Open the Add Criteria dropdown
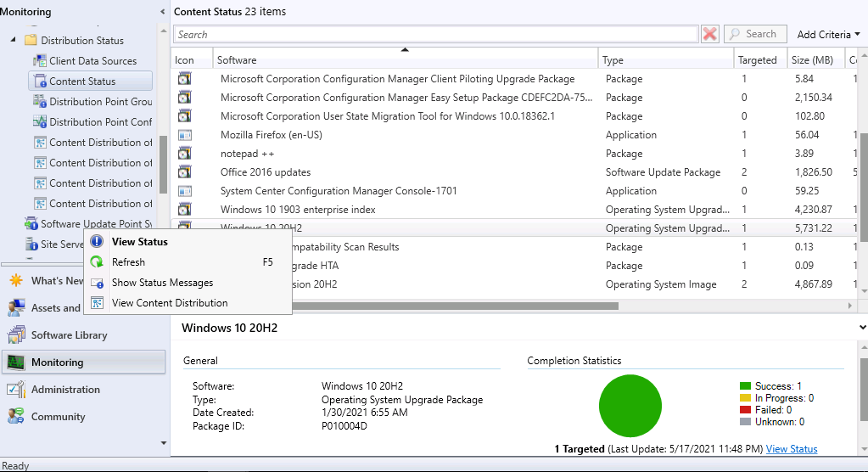 pos(828,34)
